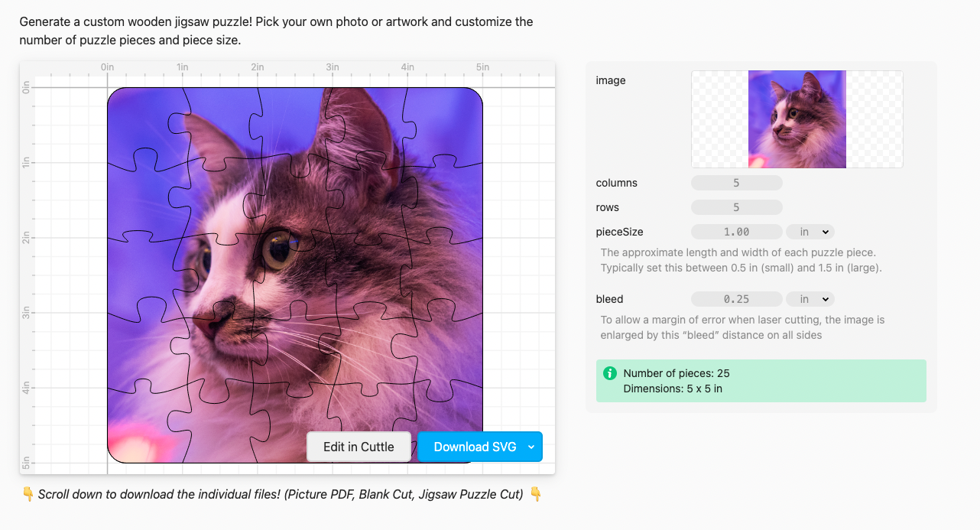
Task: Click the "Number of pieces: 25" text
Action: [677, 373]
